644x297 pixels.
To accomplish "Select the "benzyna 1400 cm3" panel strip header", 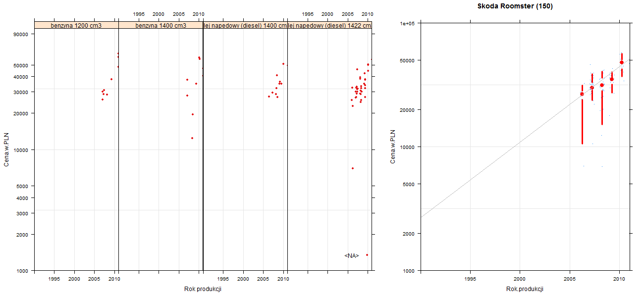I will coord(161,25).
